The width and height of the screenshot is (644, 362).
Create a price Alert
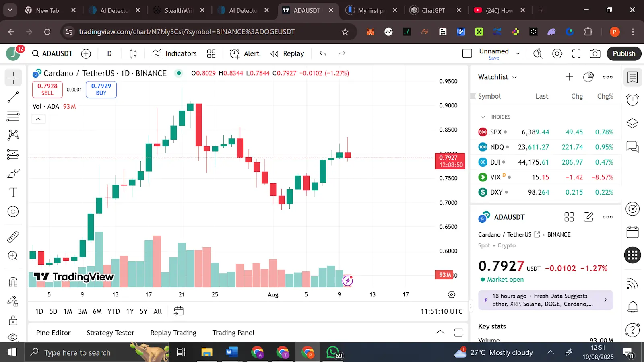[x=245, y=53]
